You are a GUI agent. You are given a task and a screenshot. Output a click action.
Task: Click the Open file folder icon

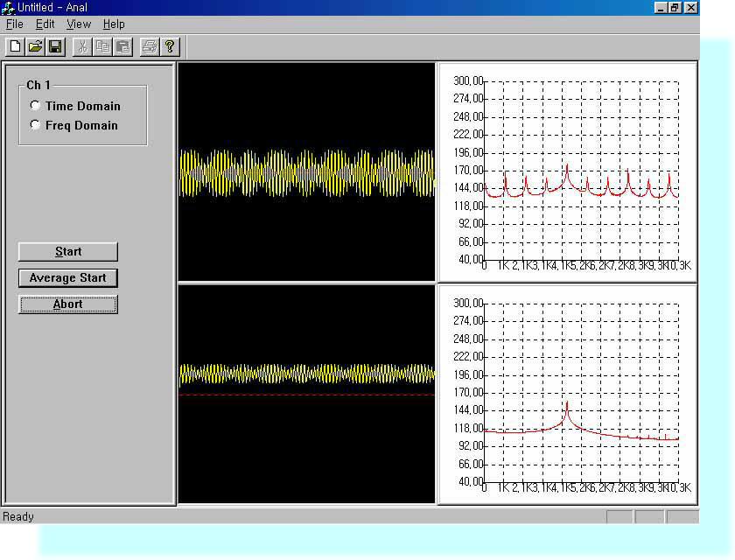point(35,46)
